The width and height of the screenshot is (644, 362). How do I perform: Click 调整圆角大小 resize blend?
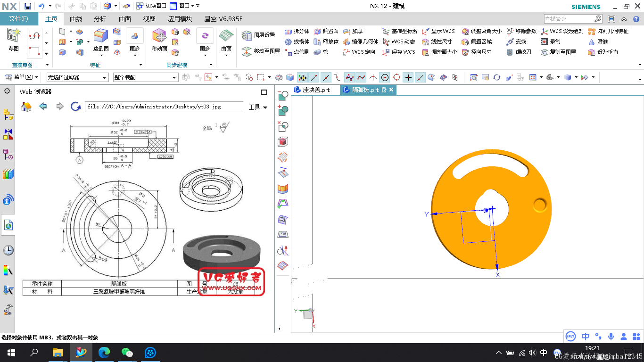(x=482, y=31)
